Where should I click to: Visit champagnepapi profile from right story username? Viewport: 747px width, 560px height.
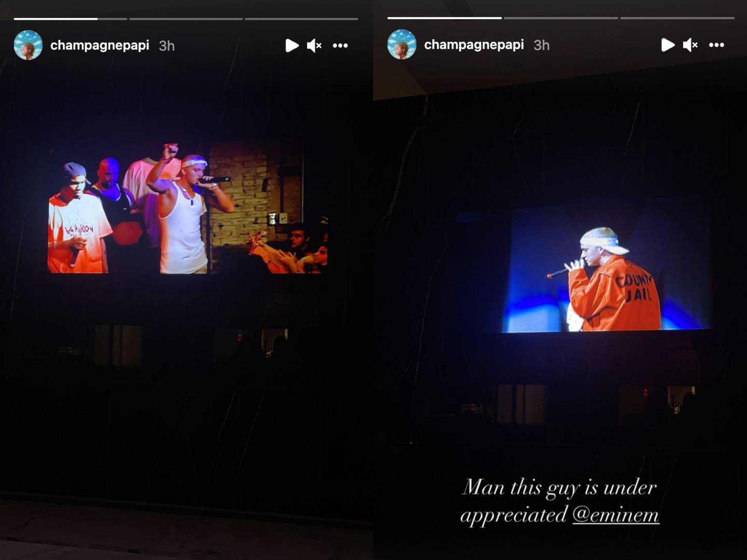point(474,45)
